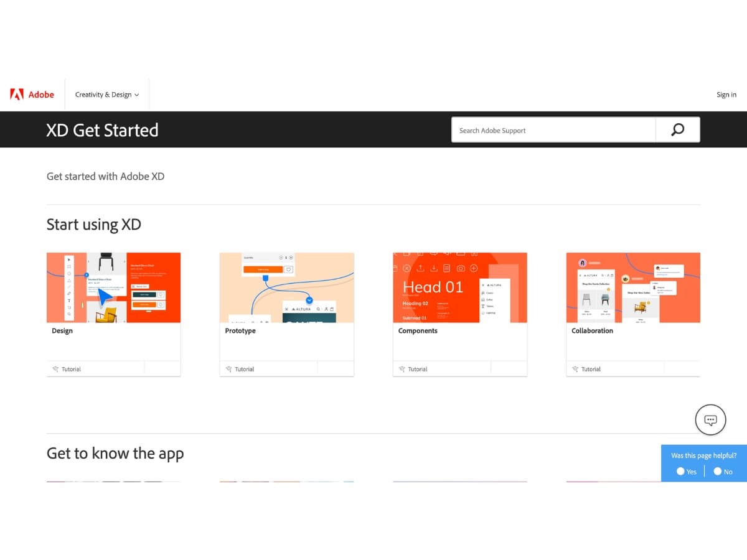Click the Tutorial icon under Design
Screen dimensions: 747x560
(55, 370)
